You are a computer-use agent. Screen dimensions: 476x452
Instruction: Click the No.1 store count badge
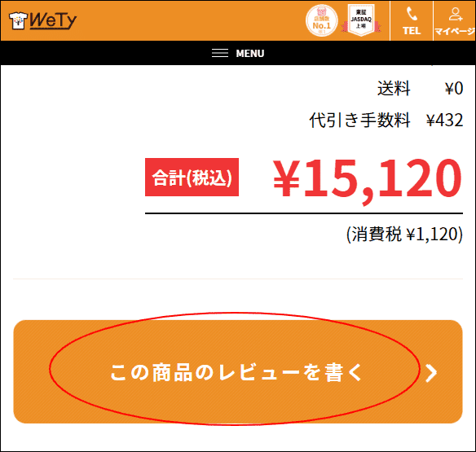point(321,20)
